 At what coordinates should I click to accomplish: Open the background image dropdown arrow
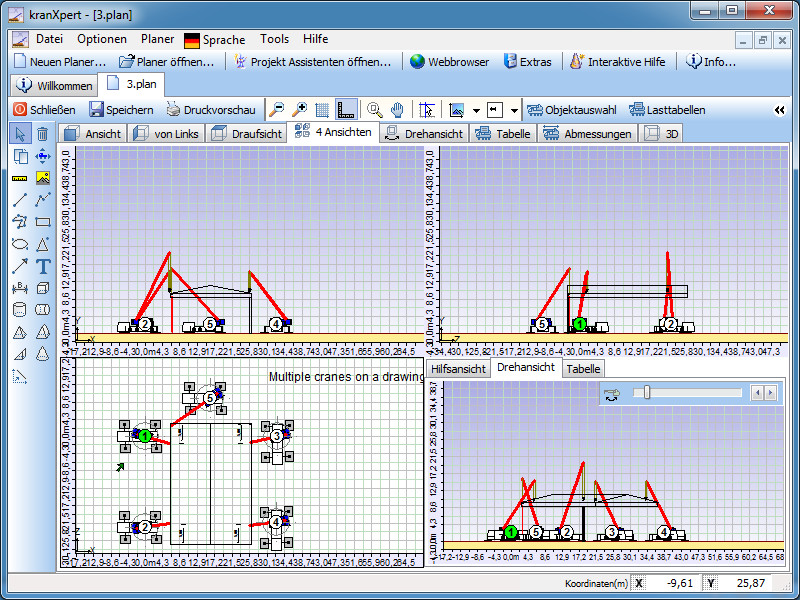tap(476, 110)
